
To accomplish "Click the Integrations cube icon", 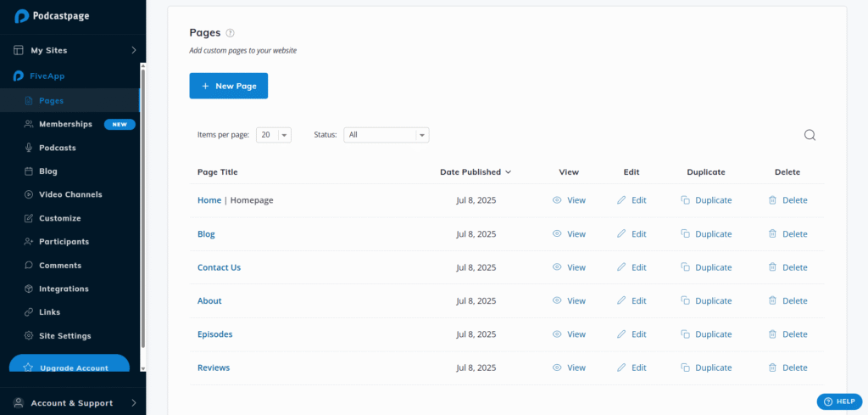I will (x=29, y=289).
